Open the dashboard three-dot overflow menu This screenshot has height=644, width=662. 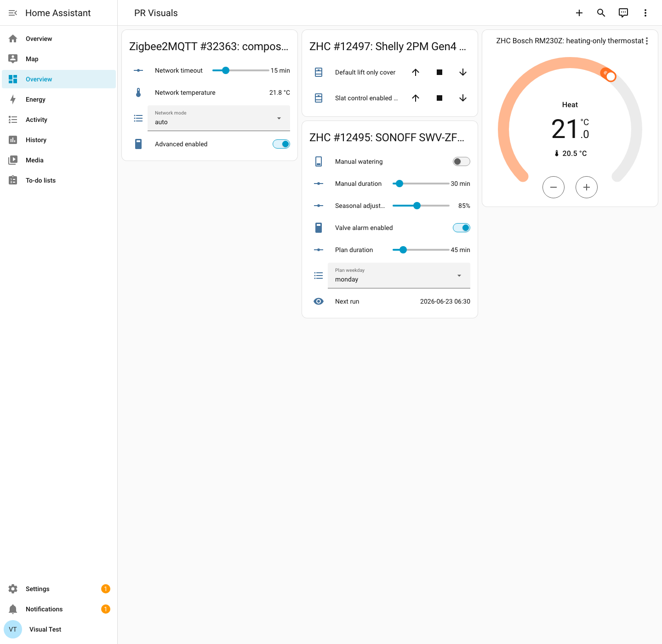pyautogui.click(x=645, y=13)
